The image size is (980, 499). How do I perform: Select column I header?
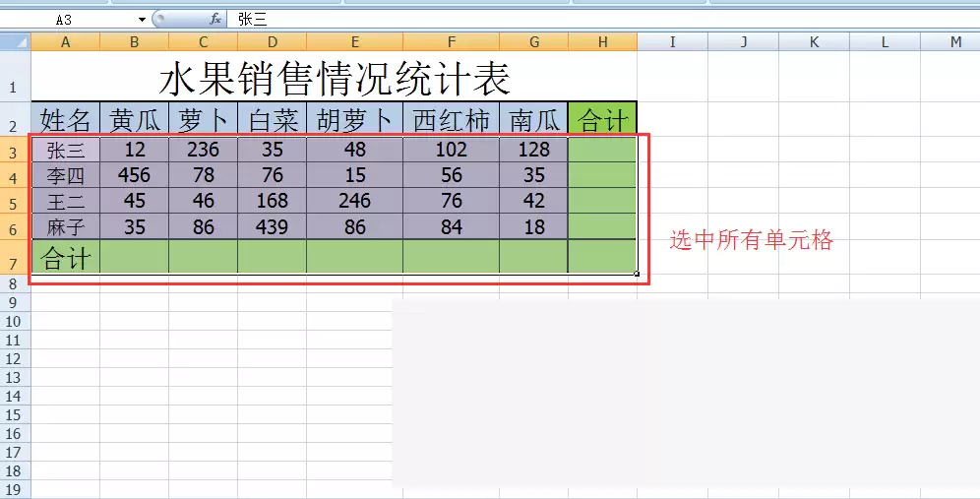pos(672,42)
